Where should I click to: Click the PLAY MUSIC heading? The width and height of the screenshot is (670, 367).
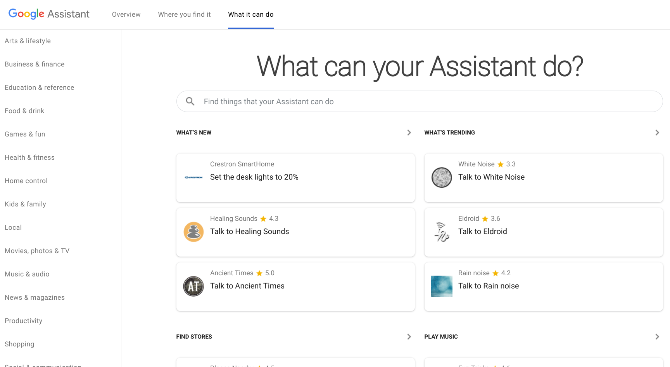(441, 337)
